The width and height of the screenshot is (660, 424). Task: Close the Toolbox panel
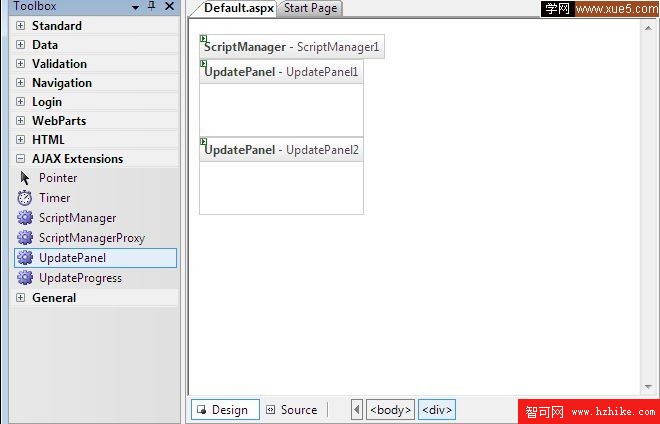point(170,6)
